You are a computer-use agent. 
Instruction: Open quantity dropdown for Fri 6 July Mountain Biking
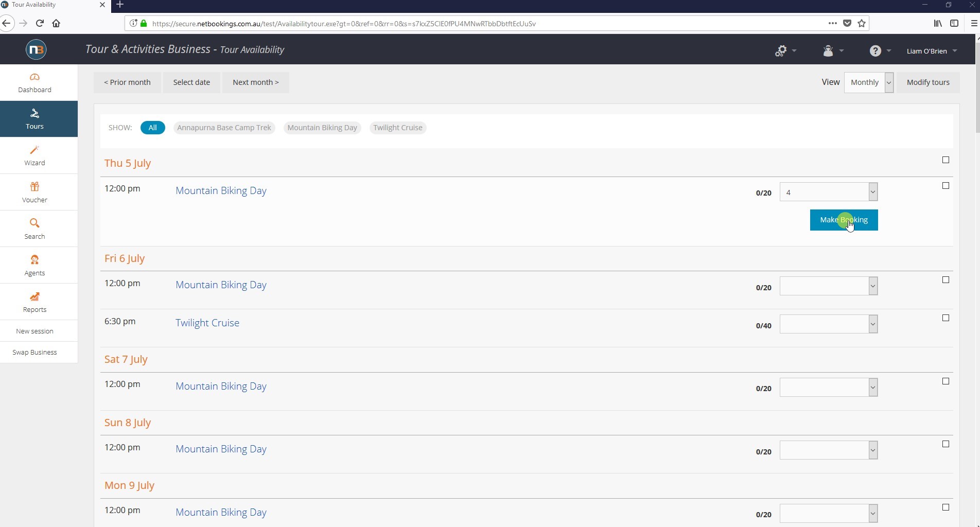[x=829, y=286]
